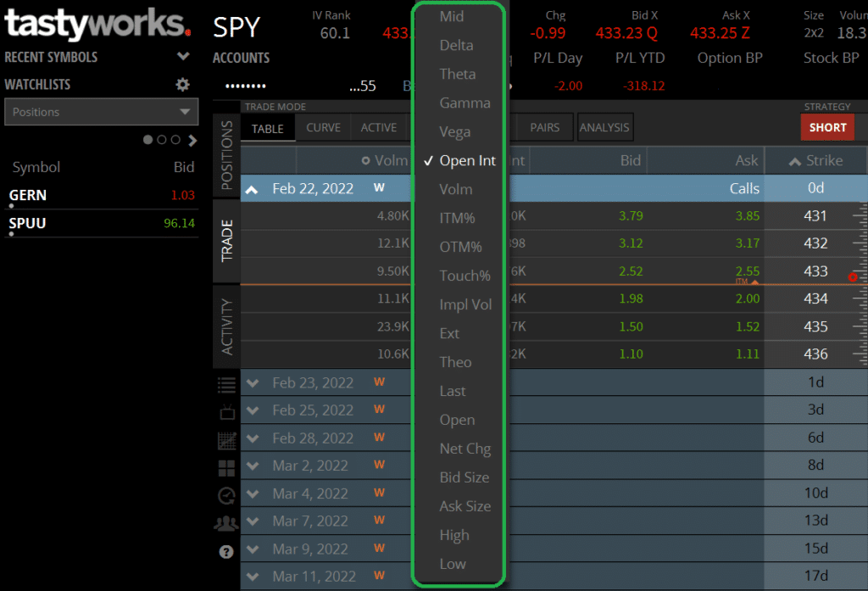Open the POSITIONS vertical tab
This screenshot has height=591, width=868.
tap(227, 156)
